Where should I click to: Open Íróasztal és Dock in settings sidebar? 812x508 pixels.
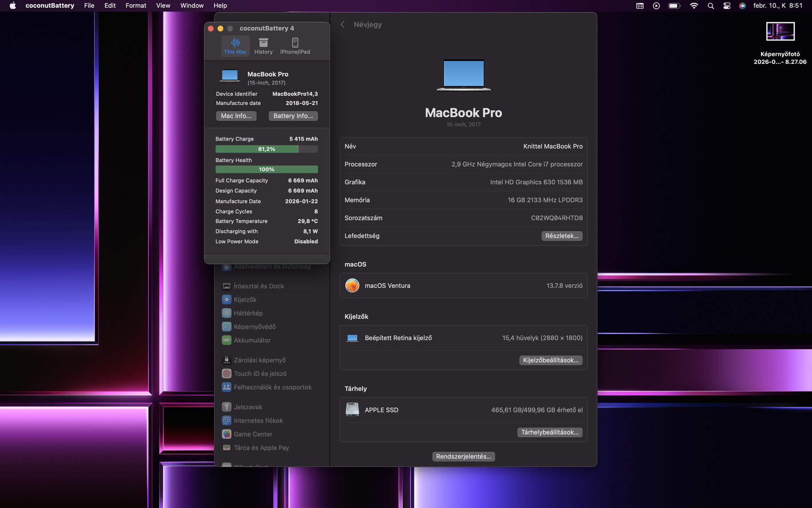[253, 286]
